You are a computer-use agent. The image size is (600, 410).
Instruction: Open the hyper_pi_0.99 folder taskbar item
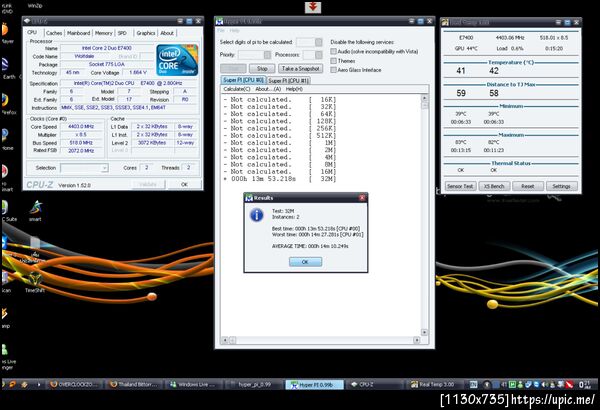pos(253,384)
